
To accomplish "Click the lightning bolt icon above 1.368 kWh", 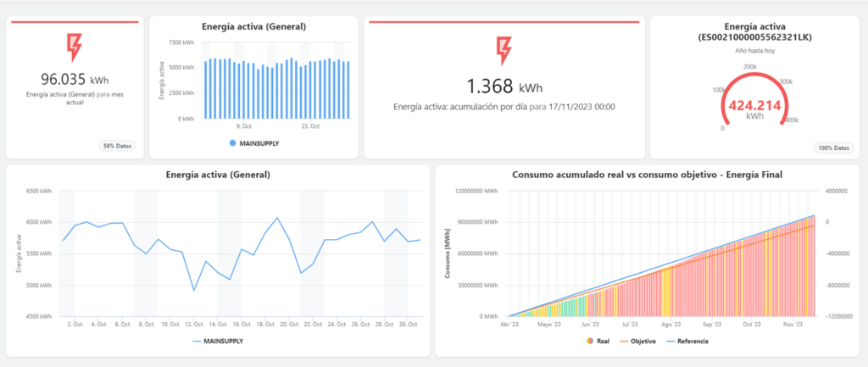I will point(504,50).
